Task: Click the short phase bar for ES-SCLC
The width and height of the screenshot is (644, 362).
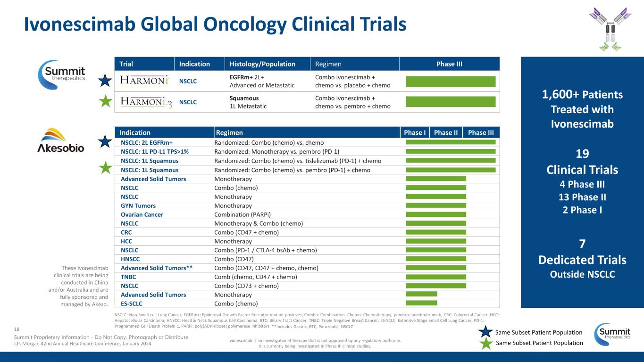Action: click(421, 303)
